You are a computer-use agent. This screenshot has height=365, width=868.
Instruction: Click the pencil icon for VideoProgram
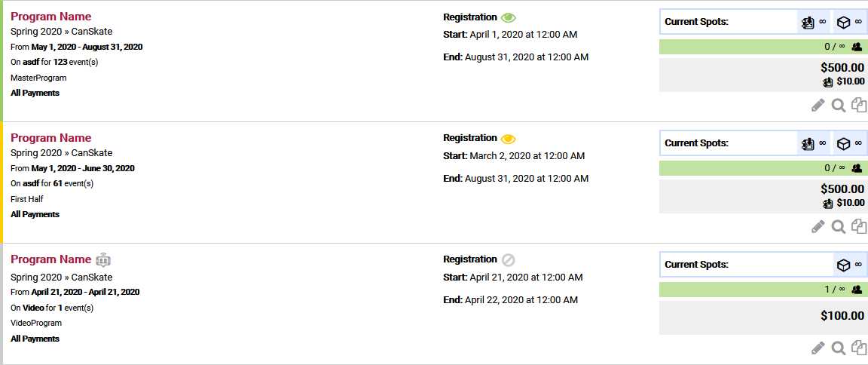tap(818, 348)
